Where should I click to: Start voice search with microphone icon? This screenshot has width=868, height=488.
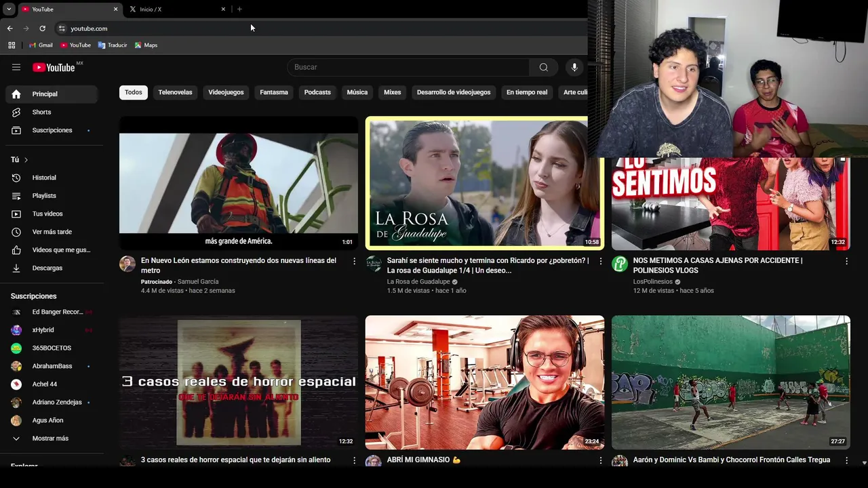click(574, 67)
